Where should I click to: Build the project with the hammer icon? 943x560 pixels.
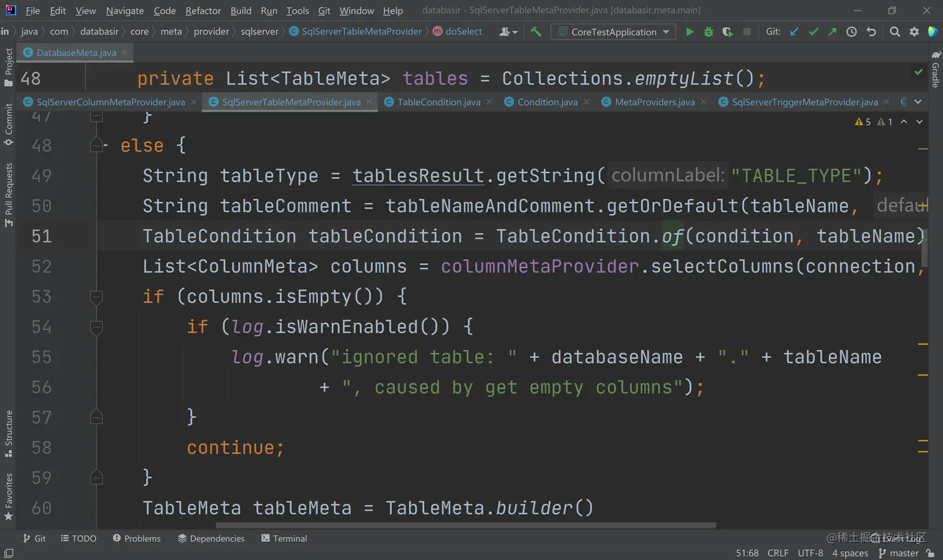point(536,32)
